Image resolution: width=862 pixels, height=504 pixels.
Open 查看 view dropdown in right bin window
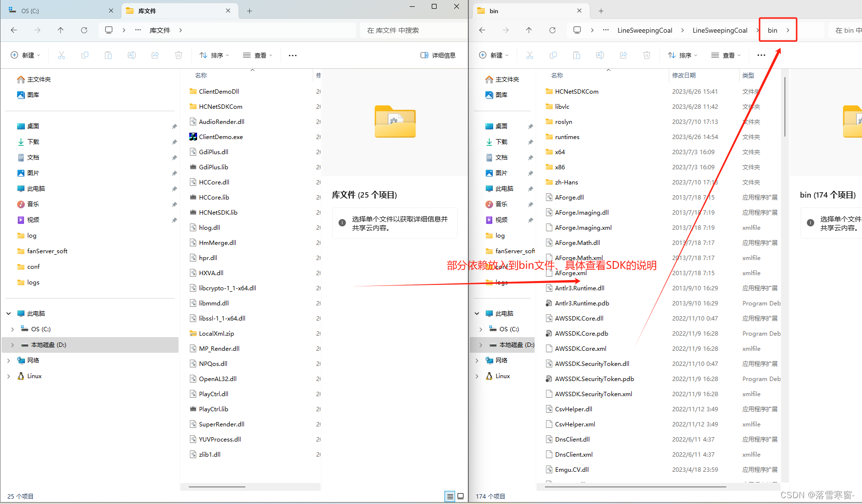726,55
